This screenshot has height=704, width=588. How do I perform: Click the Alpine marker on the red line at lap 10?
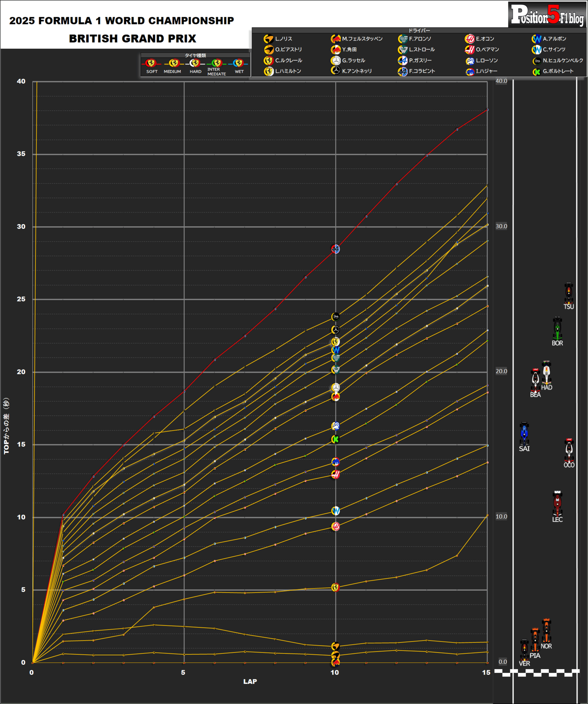pos(335,249)
